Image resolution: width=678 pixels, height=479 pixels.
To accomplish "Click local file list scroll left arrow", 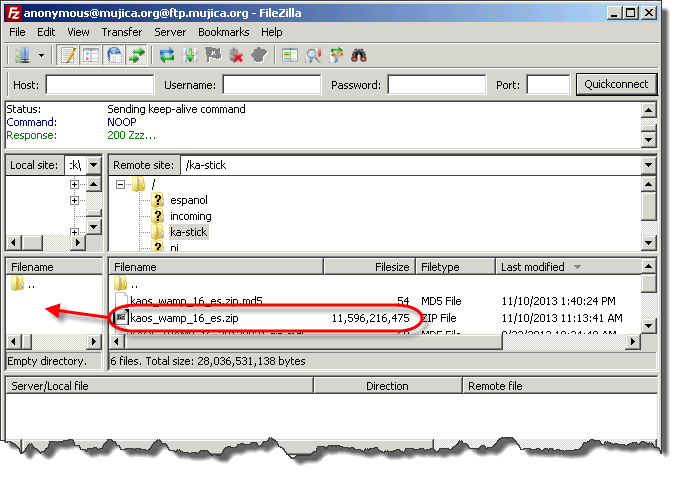I will tap(13, 342).
